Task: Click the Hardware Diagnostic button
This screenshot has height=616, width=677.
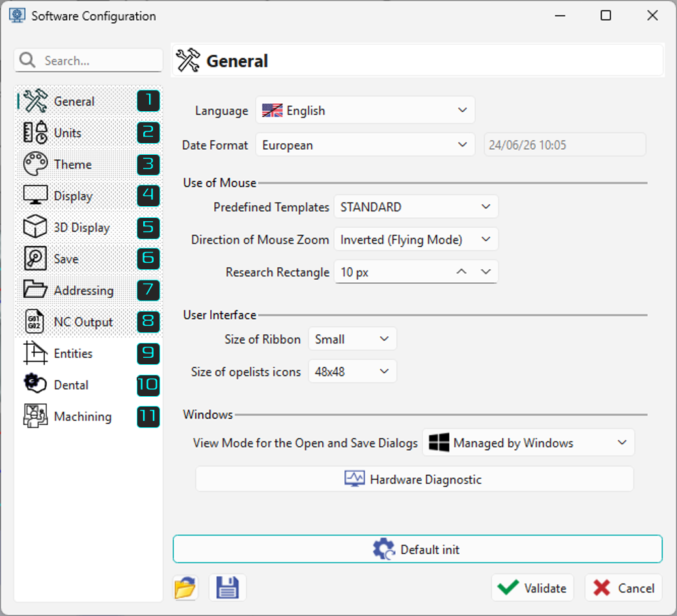Action: pyautogui.click(x=415, y=479)
